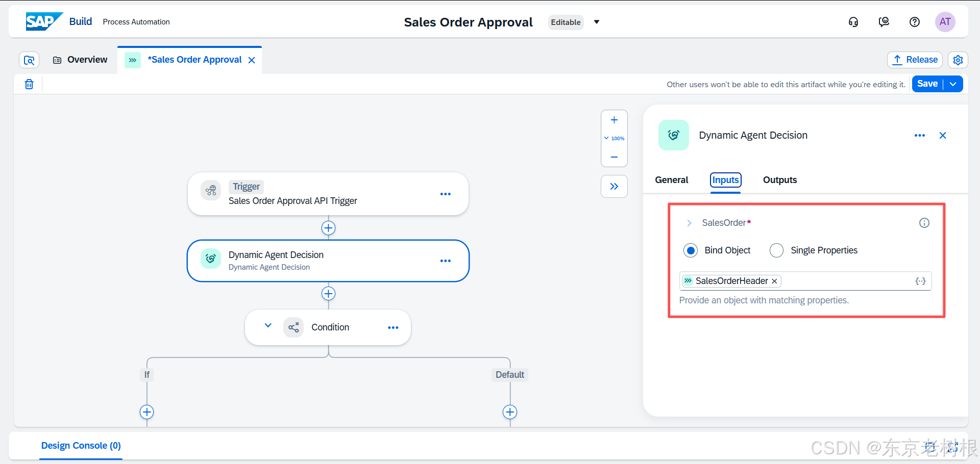
Task: Select the Single Properties radio button
Action: click(776, 250)
